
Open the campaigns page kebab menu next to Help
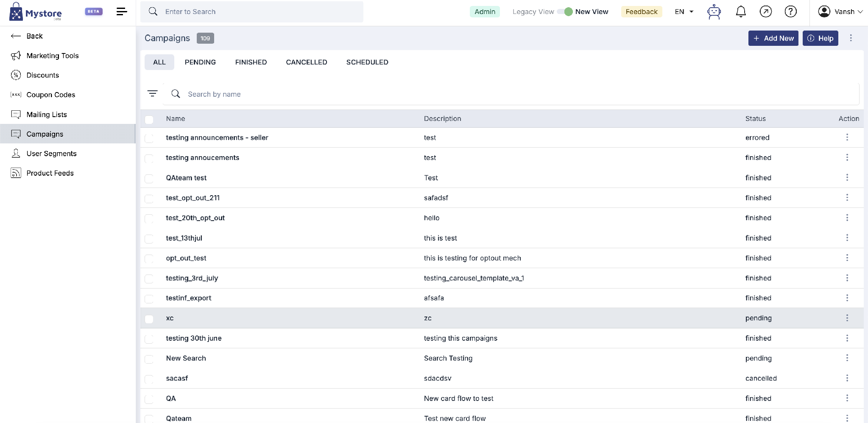(851, 38)
